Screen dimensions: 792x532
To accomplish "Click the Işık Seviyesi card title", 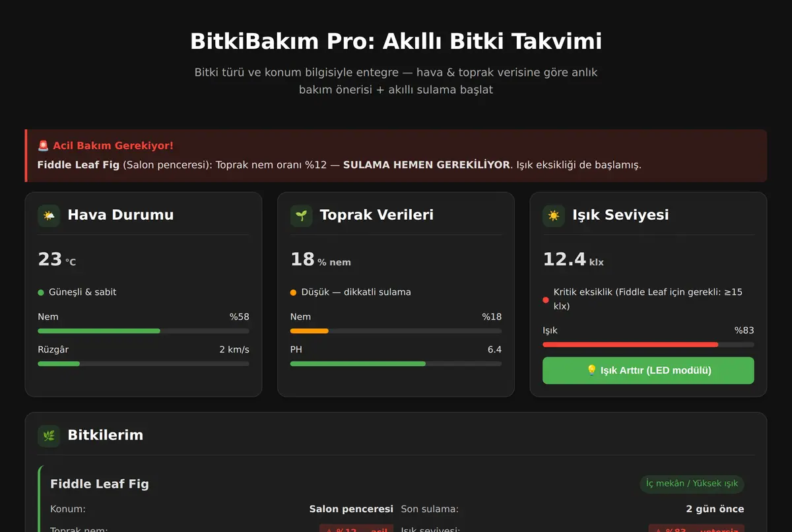I will (620, 215).
